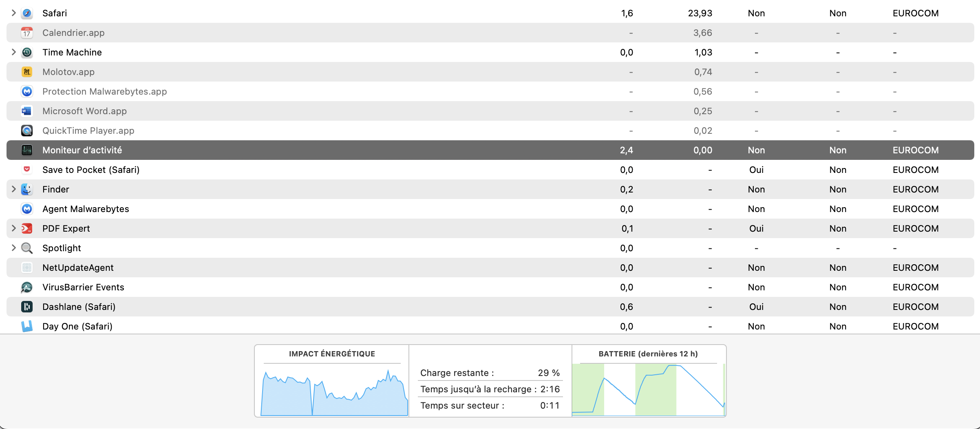Viewport: 980px width, 429px height.
Task: Click the Protection Malwarebytes.app icon
Action: pyautogui.click(x=27, y=91)
